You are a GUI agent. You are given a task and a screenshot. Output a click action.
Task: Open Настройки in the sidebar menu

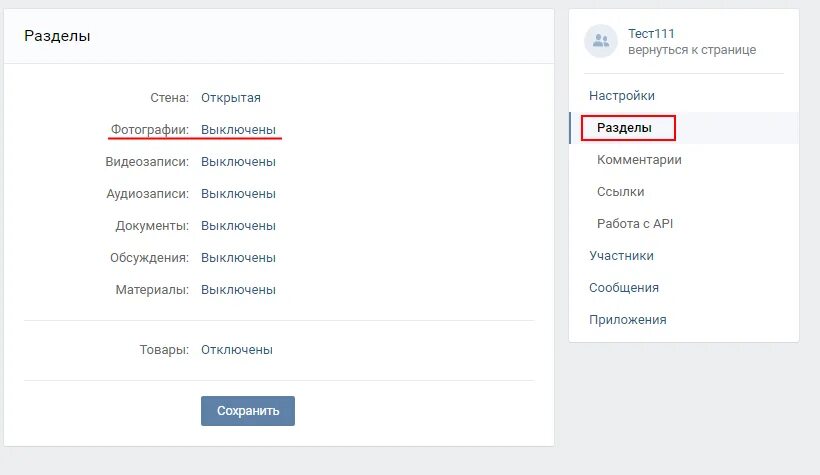coord(622,96)
